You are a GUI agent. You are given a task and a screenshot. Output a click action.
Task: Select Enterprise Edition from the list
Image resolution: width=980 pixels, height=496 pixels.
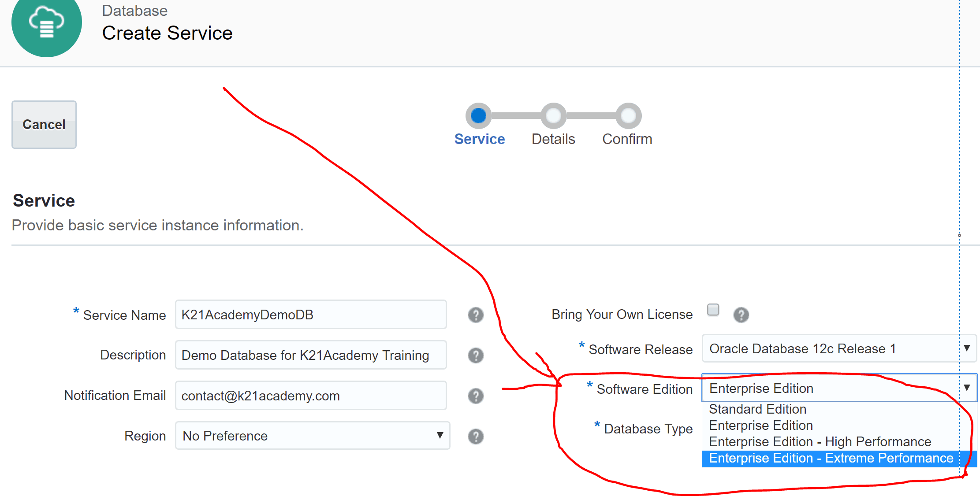pos(761,426)
